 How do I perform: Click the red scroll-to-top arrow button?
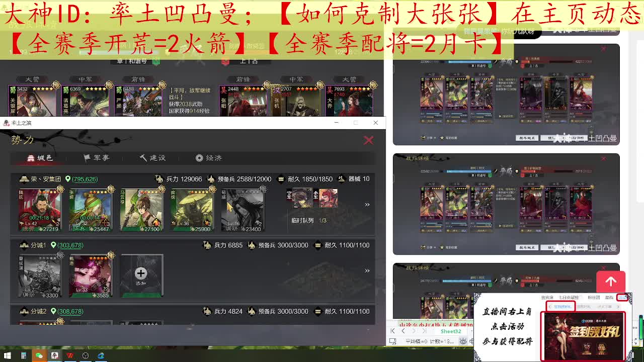tap(611, 282)
